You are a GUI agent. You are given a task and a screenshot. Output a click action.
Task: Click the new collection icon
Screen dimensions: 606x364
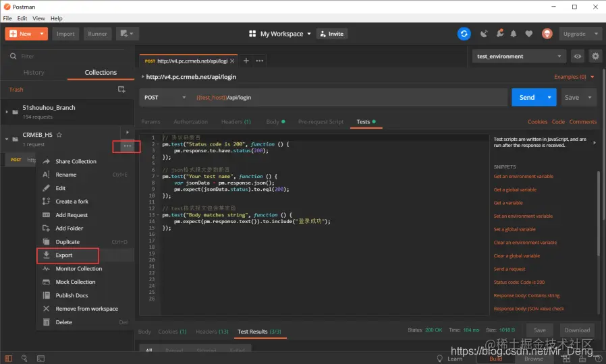(x=121, y=90)
